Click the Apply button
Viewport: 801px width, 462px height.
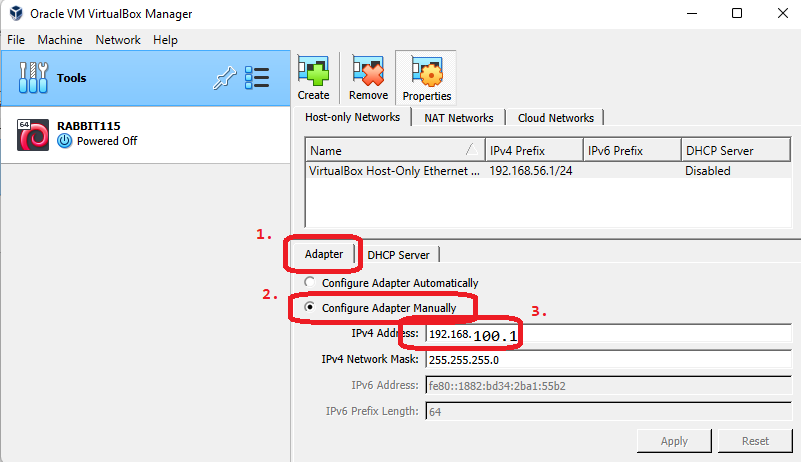coord(674,441)
